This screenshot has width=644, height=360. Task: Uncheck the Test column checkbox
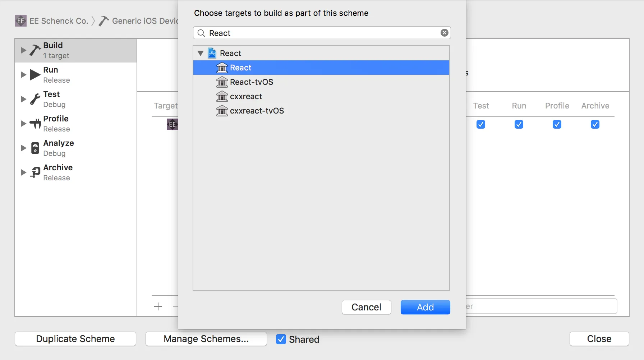click(481, 124)
